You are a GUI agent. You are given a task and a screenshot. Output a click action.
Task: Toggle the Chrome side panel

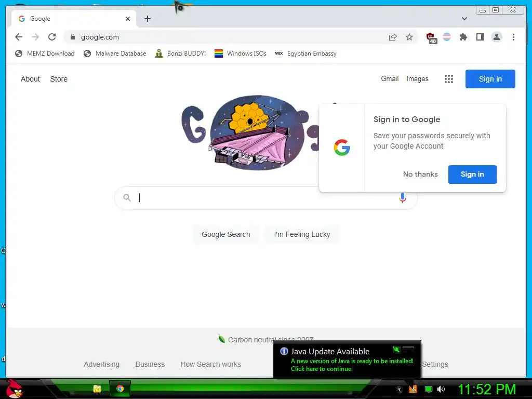point(480,37)
